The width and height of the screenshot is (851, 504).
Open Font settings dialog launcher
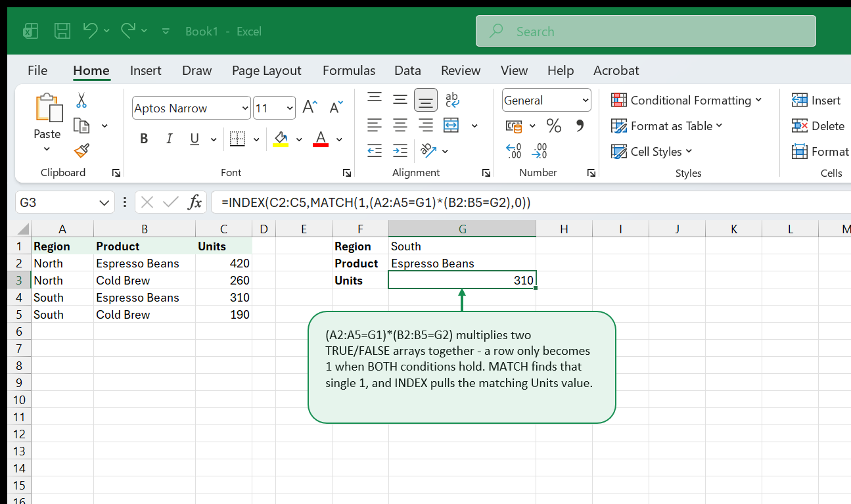(x=347, y=173)
